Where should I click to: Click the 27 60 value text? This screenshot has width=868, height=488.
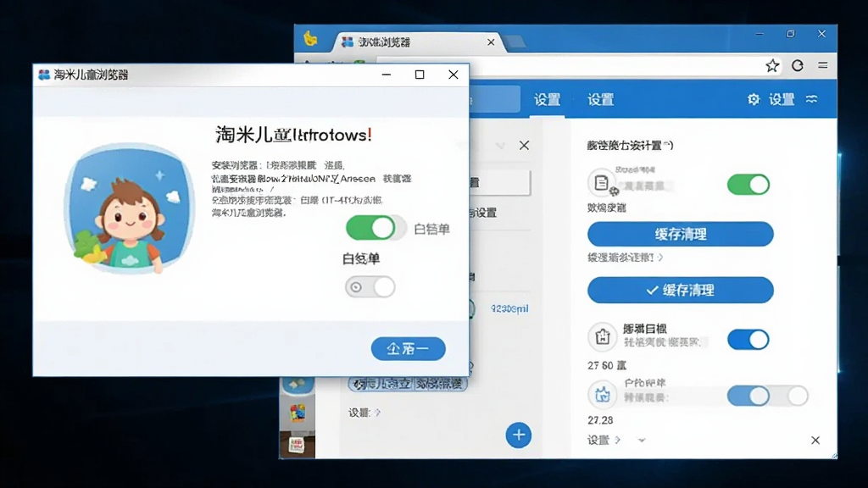pyautogui.click(x=607, y=366)
